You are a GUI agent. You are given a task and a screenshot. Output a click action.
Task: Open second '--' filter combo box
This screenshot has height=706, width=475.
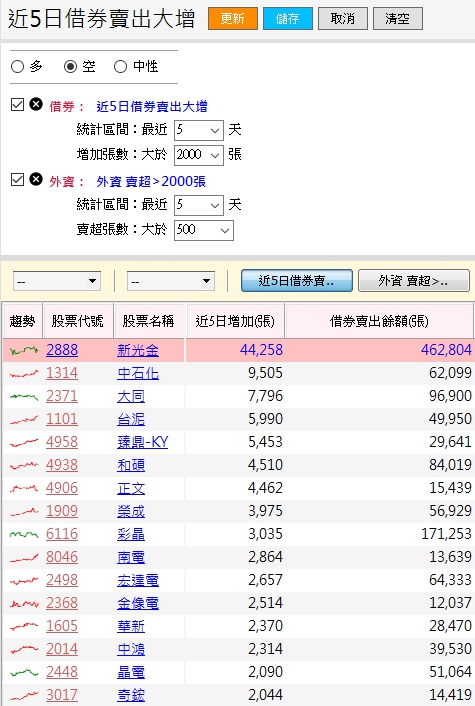171,281
